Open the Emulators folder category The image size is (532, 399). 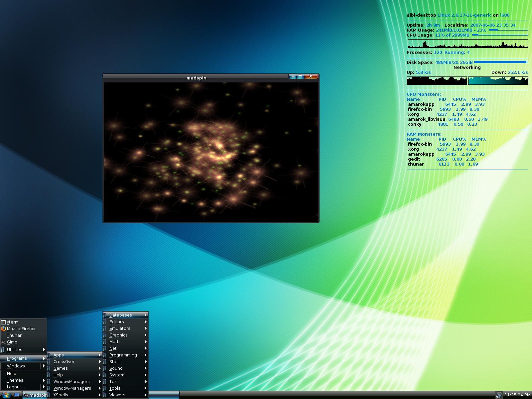[x=125, y=328]
